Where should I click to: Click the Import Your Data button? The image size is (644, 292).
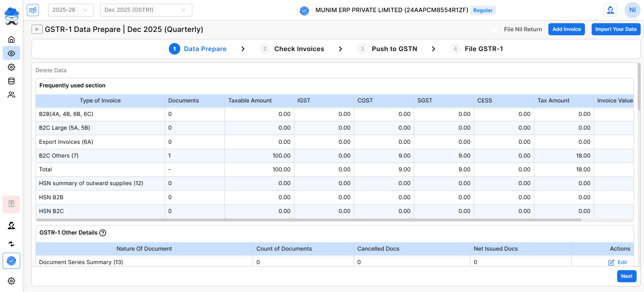point(615,29)
